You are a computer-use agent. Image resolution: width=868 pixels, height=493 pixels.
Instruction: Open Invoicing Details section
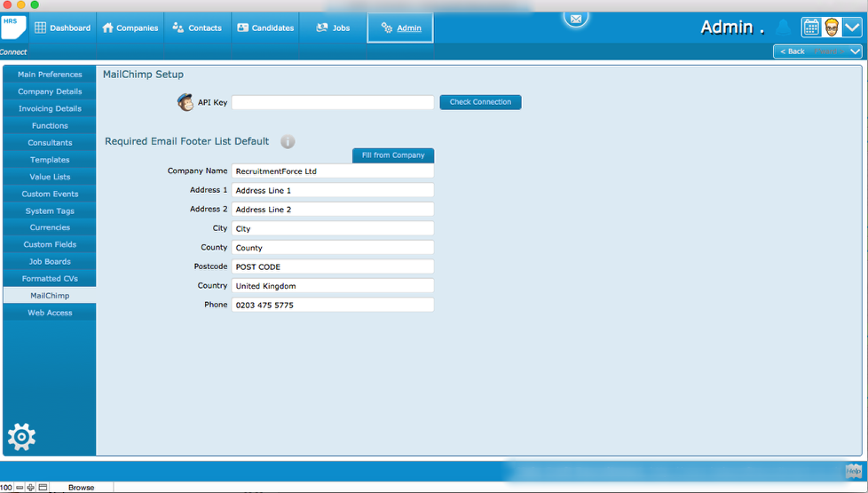(x=50, y=108)
